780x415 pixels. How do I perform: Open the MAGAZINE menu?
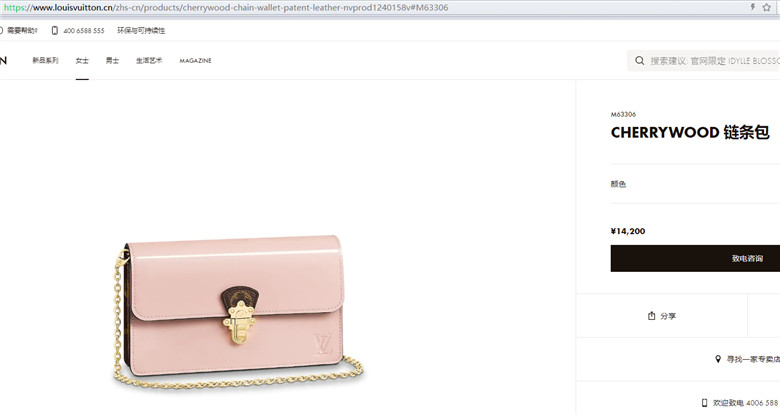point(195,61)
